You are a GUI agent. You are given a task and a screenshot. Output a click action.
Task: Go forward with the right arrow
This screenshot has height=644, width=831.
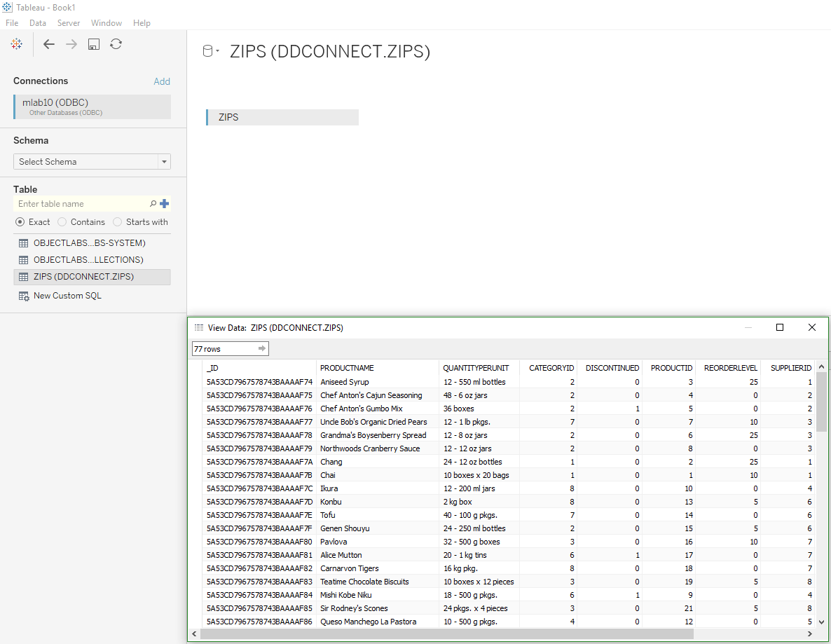(71, 45)
